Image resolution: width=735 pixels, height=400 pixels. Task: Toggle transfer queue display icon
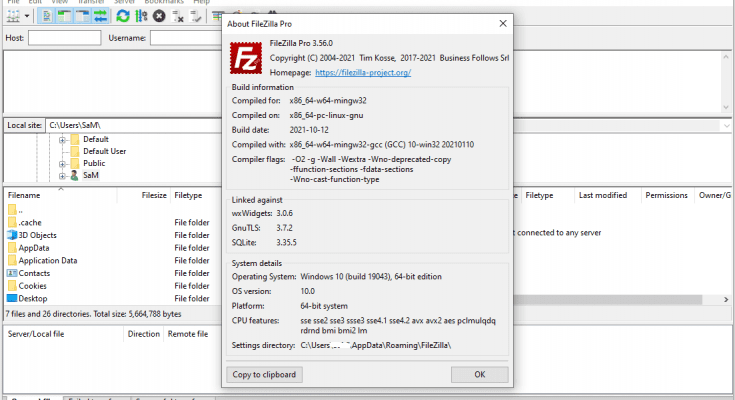point(100,16)
